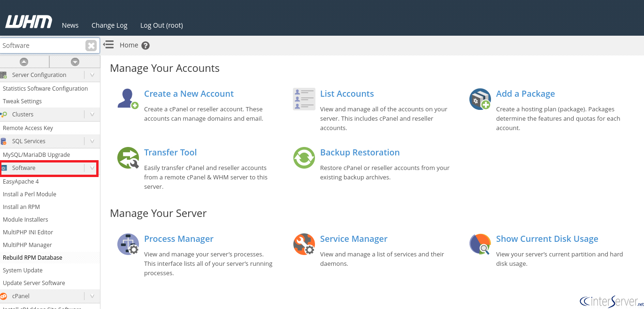
Task: Click the Create a New Account icon
Action: click(128, 99)
